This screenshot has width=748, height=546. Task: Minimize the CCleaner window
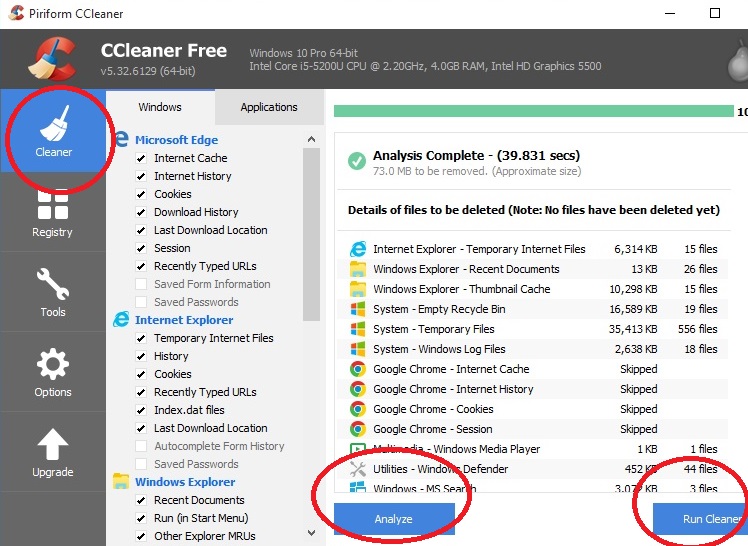(670, 13)
